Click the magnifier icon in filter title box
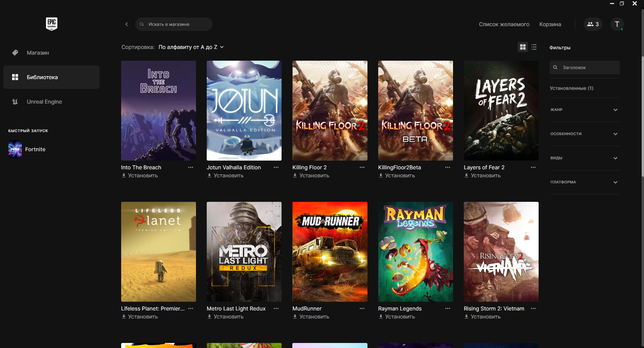Image resolution: width=644 pixels, height=348 pixels. tap(555, 67)
